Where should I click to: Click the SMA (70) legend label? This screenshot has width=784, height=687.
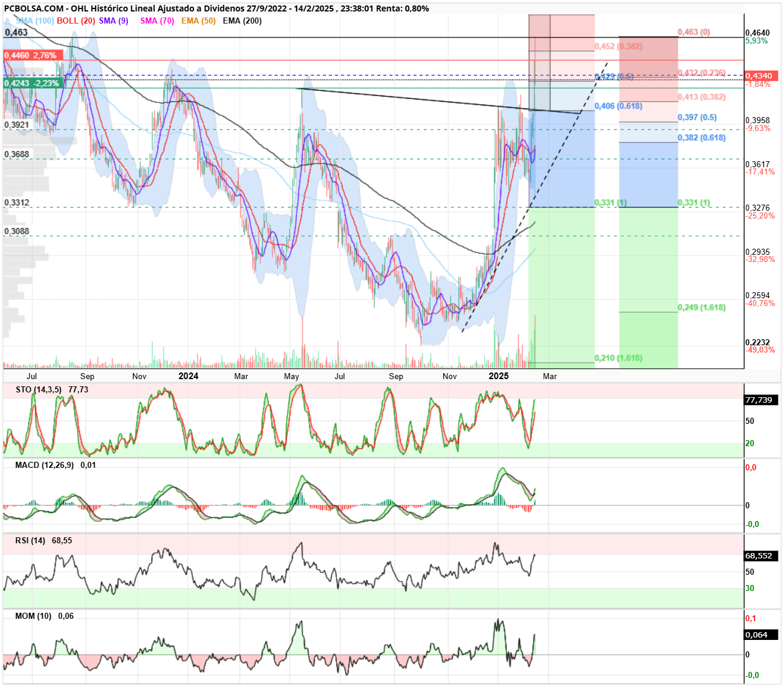[x=157, y=21]
